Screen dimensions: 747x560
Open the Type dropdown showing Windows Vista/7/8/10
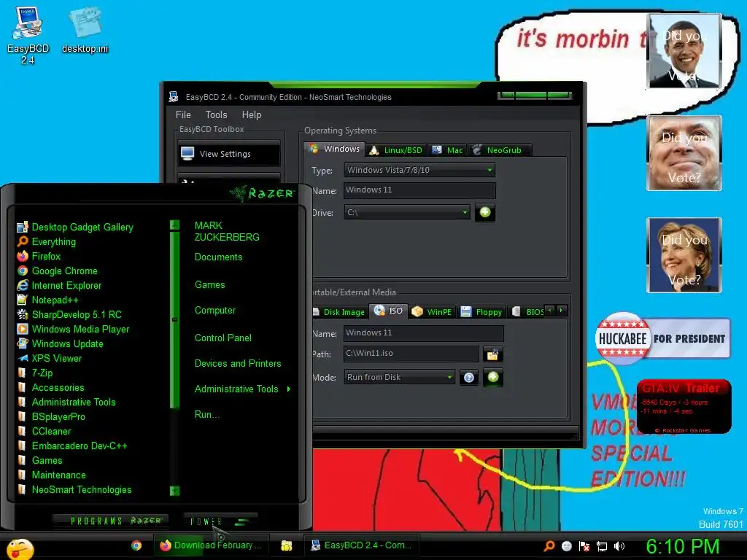pos(419,170)
